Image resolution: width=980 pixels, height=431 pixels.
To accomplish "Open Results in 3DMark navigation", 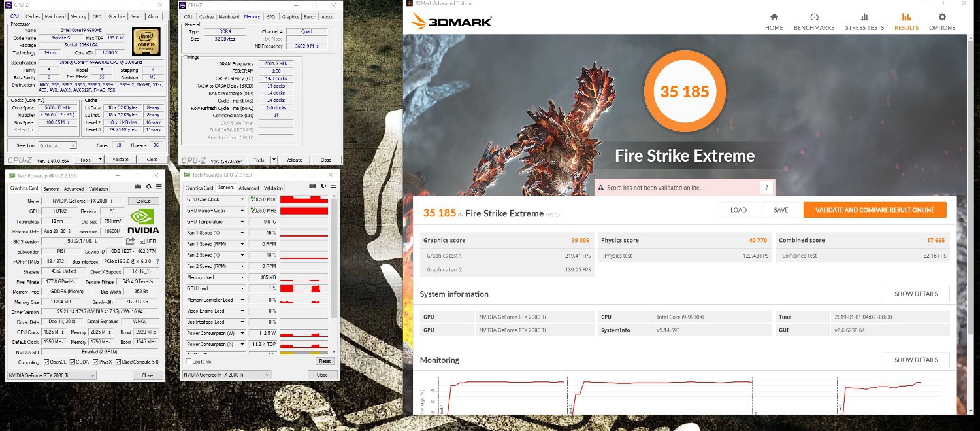I will 906,22.
